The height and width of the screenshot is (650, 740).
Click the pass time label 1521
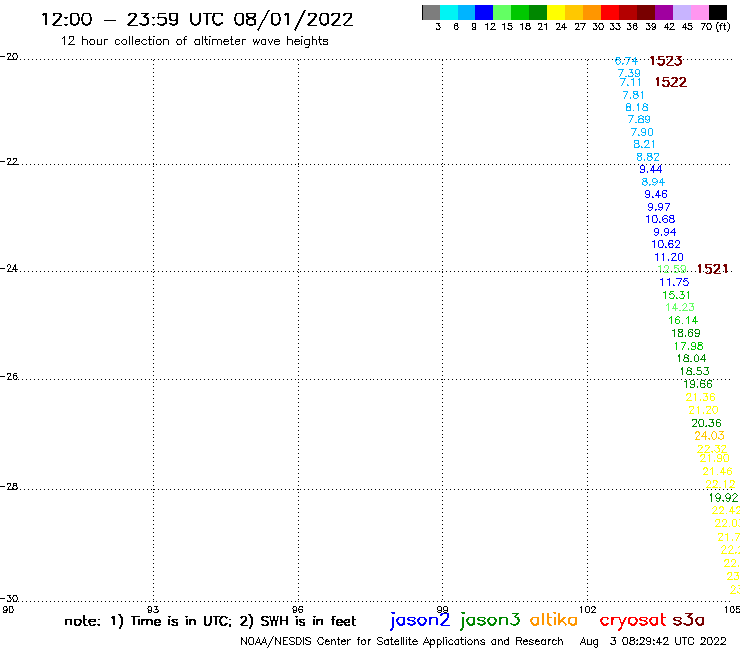[713, 269]
